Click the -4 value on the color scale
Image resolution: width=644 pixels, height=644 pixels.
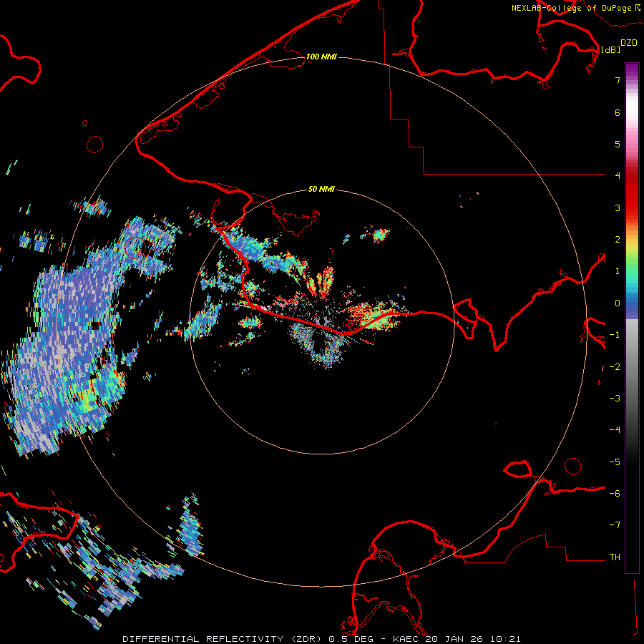pos(615,430)
